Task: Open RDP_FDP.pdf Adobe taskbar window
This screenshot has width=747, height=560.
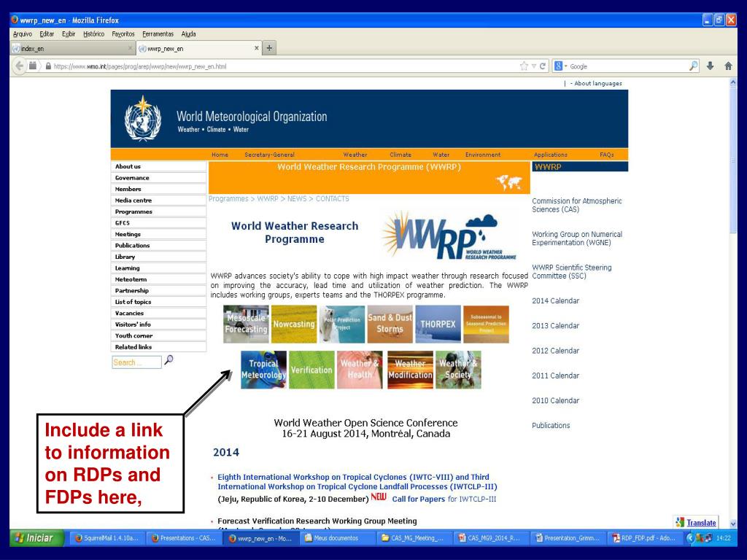Action: (x=644, y=538)
